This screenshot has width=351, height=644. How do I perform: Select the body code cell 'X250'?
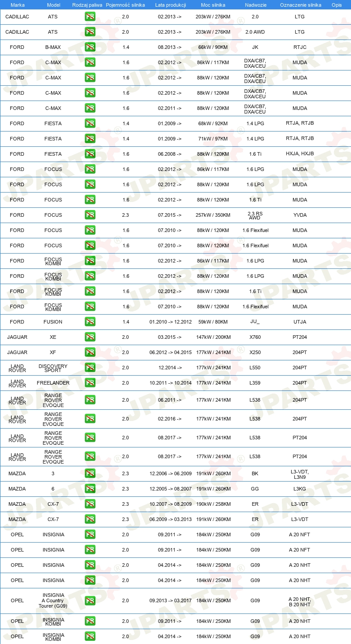click(255, 352)
